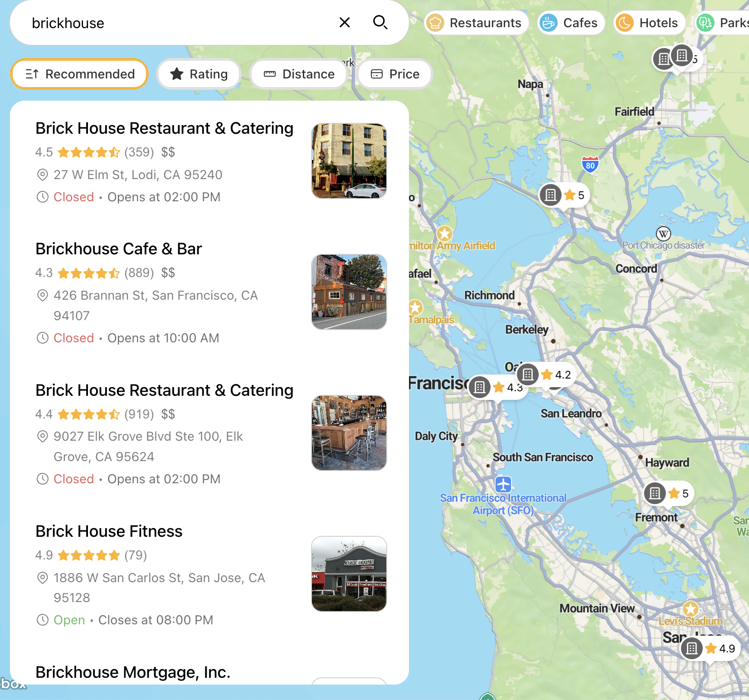Click the 4.9 rated map marker
Screen dimensions: 749x700
tap(710, 648)
